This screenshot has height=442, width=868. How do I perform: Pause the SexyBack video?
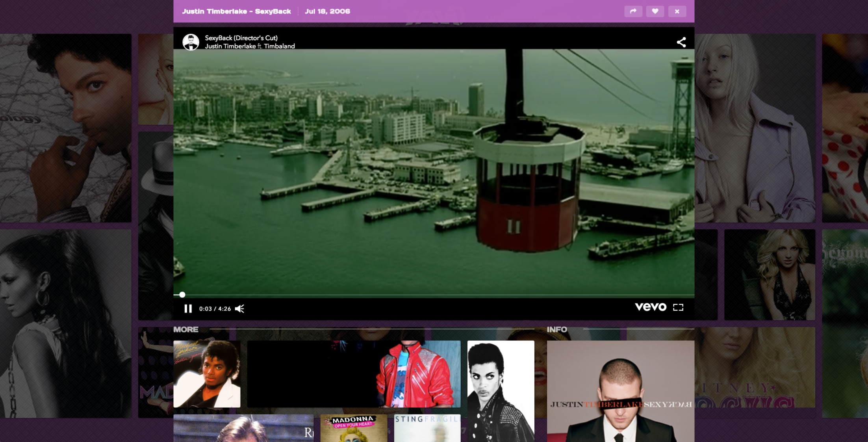pyautogui.click(x=188, y=309)
